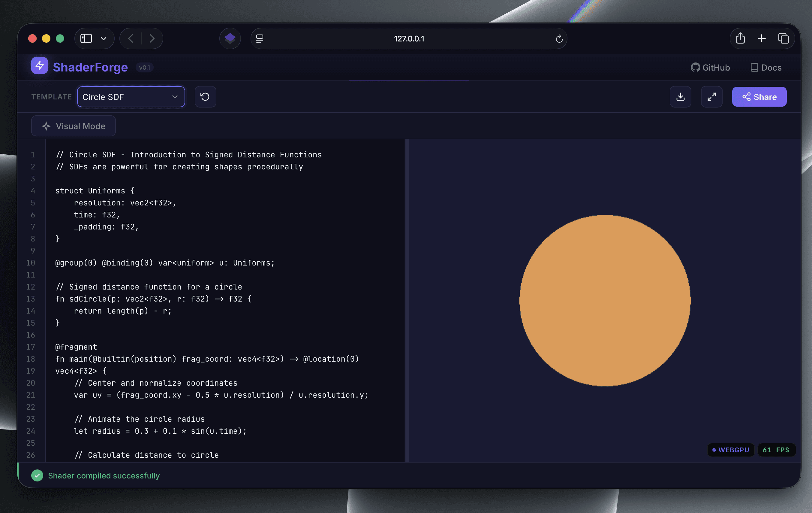Screen dimensions: 812x513
Task: Go back to the previous page
Action: click(131, 38)
